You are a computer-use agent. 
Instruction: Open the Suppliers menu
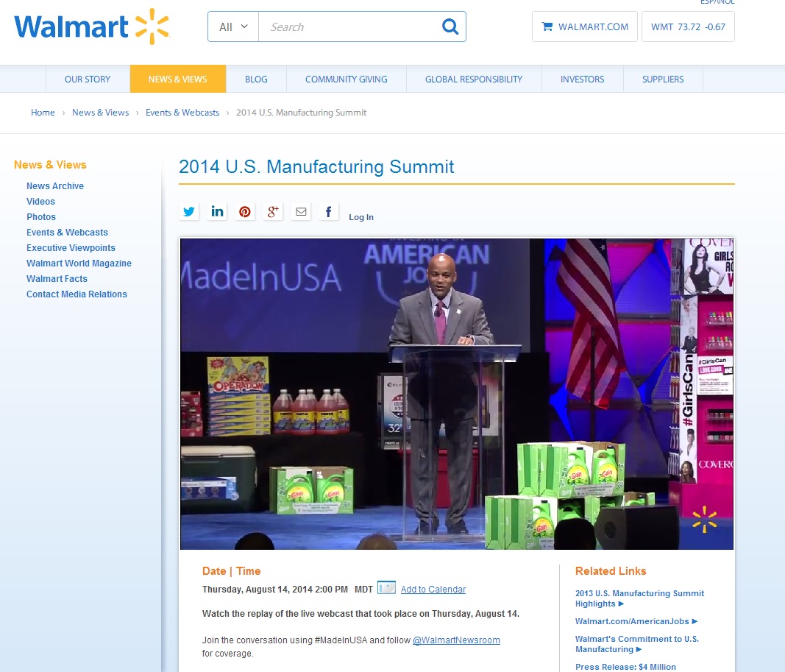tap(663, 79)
